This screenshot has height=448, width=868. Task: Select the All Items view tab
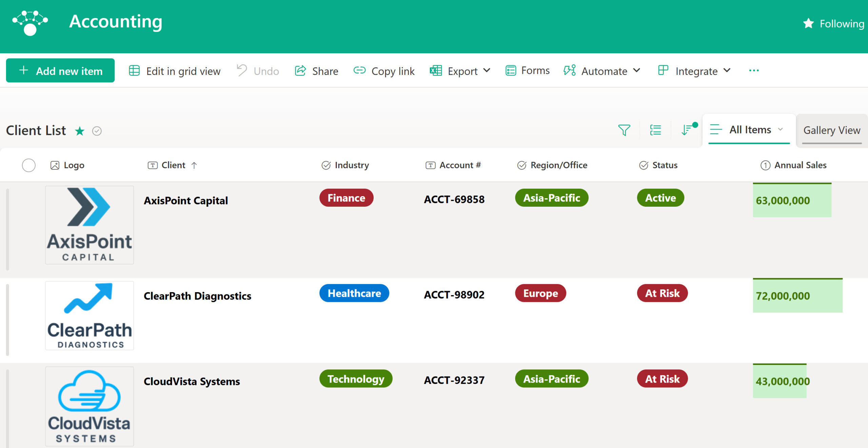pos(750,129)
